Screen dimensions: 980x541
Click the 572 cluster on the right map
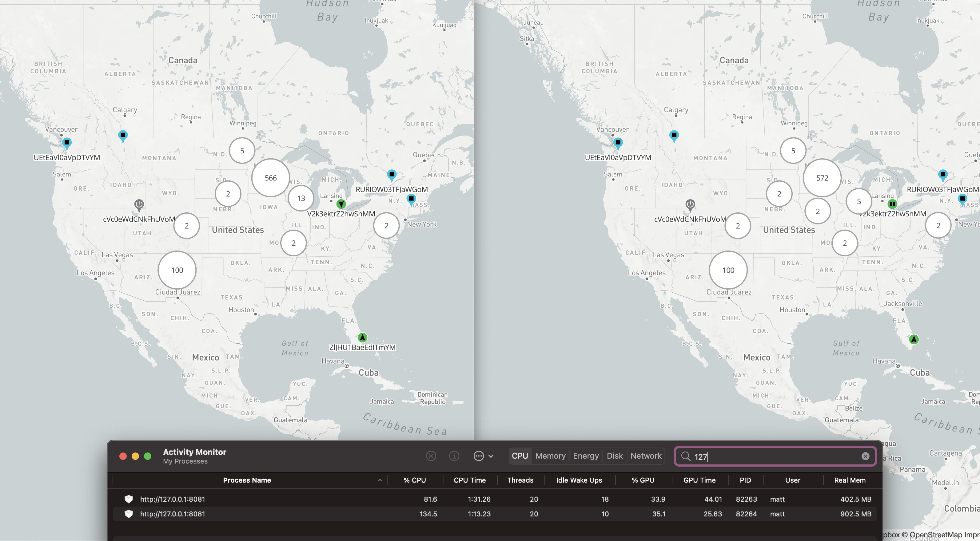click(822, 178)
